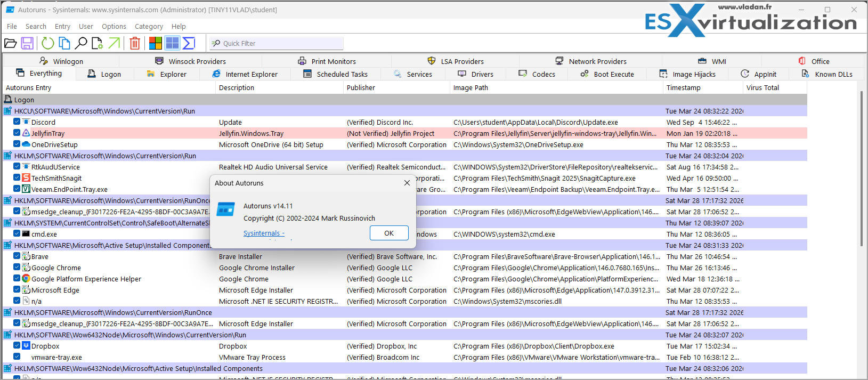Viewport: 868px width, 380px height.
Task: Toggle the Dropbox entry checkbox
Action: coord(17,346)
